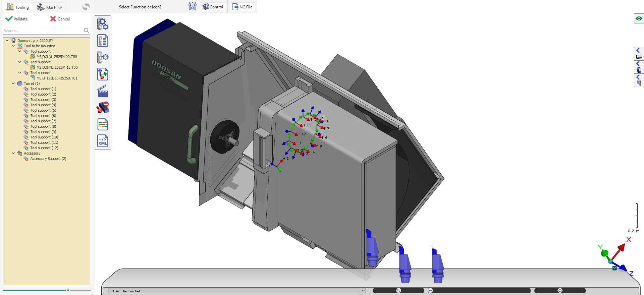
Task: Click the minus handle on middle slider bar
Action: click(x=430, y=291)
